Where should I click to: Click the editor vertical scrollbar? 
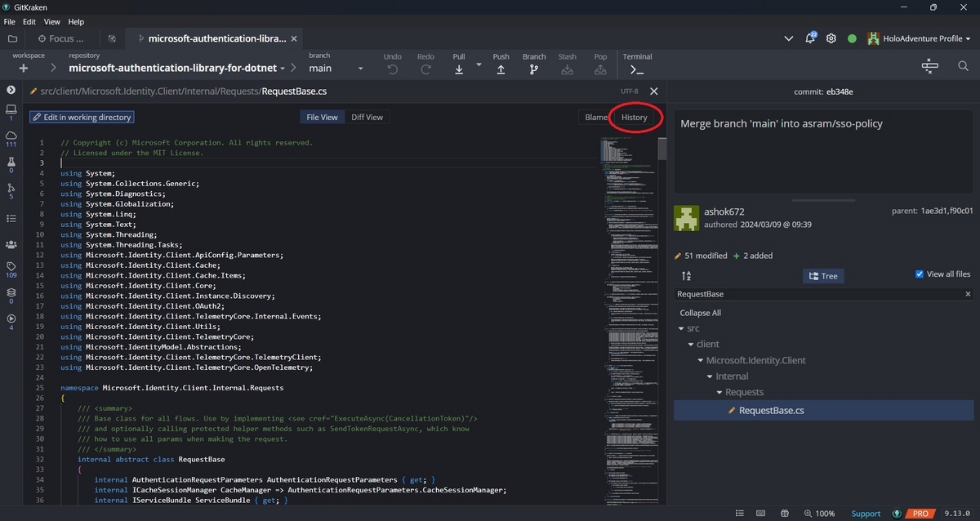662,149
